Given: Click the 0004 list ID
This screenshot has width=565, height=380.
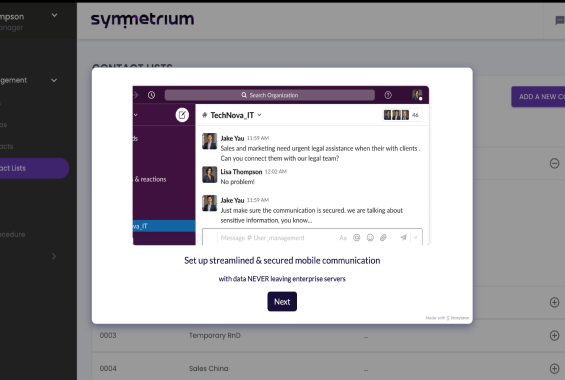Looking at the screenshot, I should pyautogui.click(x=108, y=368).
